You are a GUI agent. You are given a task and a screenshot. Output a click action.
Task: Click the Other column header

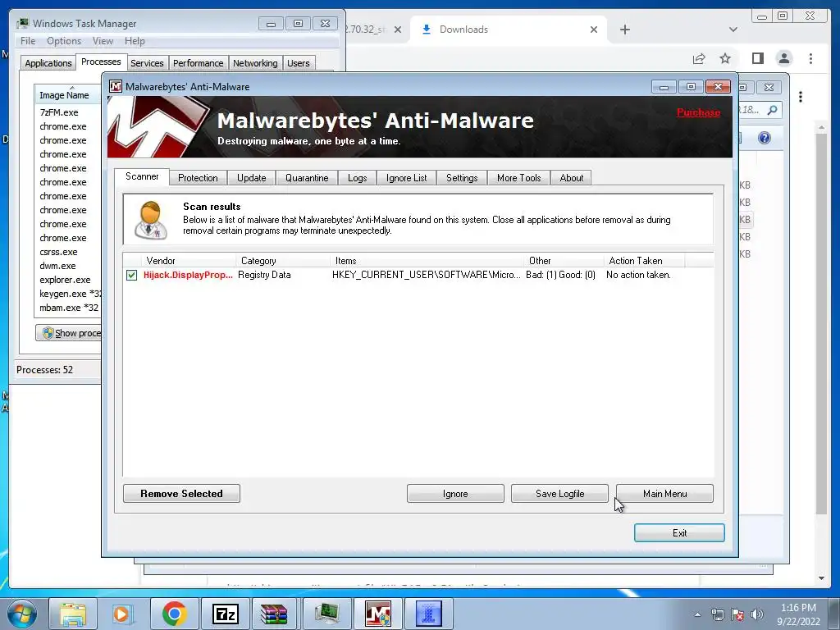click(564, 261)
